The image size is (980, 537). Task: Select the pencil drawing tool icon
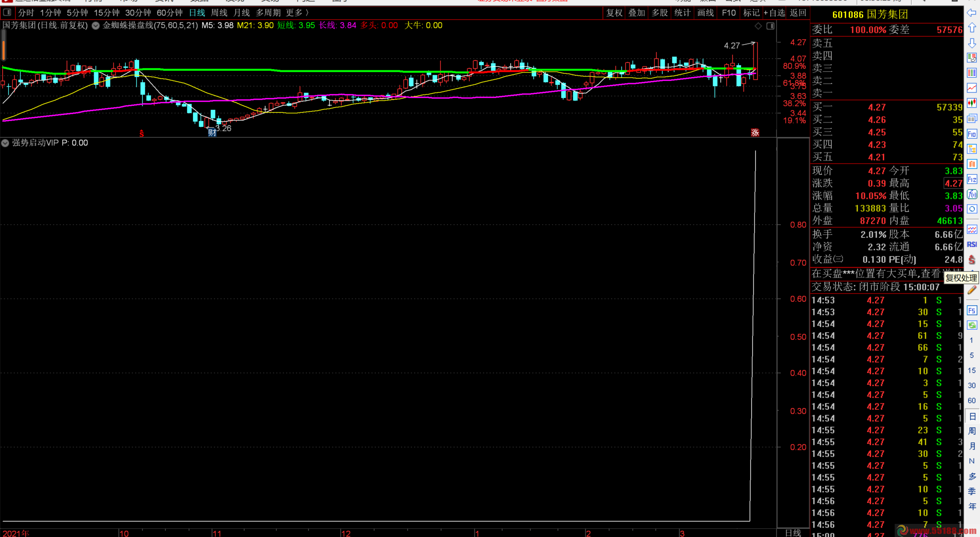(x=972, y=290)
